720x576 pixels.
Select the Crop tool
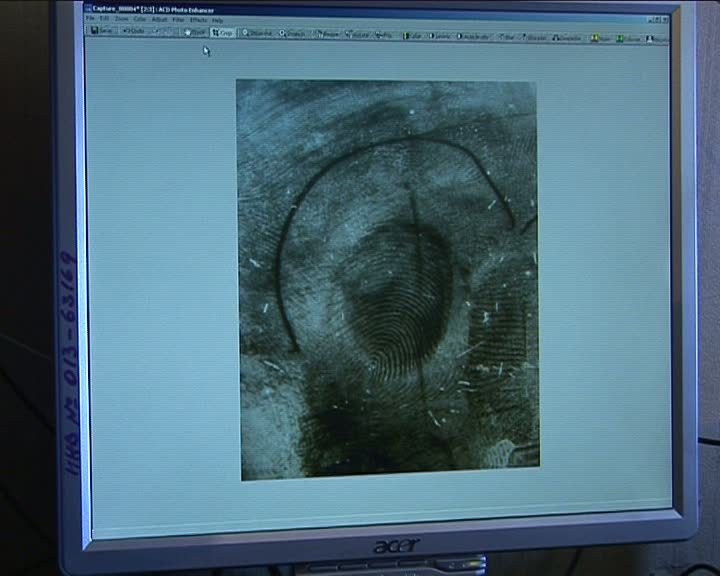[x=223, y=33]
